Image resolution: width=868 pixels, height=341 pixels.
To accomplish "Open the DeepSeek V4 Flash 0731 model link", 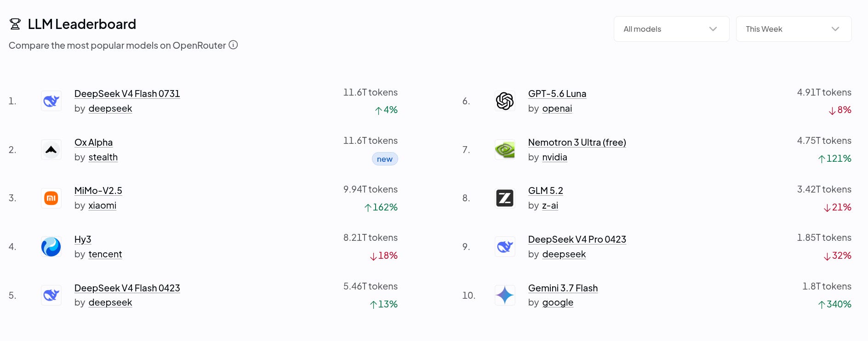I will (127, 94).
